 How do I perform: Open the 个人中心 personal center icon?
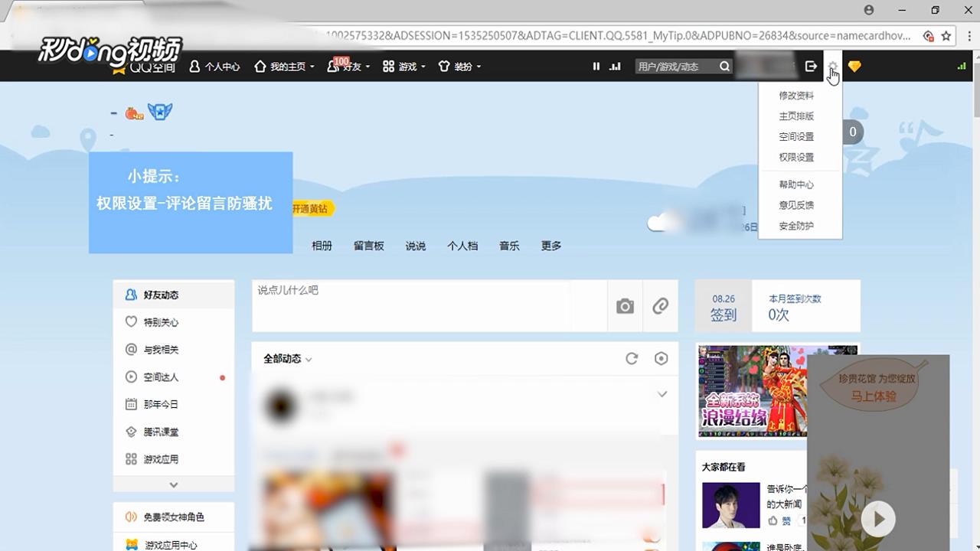tap(195, 67)
